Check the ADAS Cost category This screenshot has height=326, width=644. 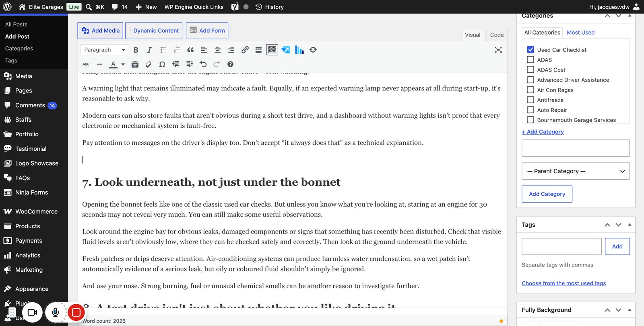pyautogui.click(x=530, y=70)
